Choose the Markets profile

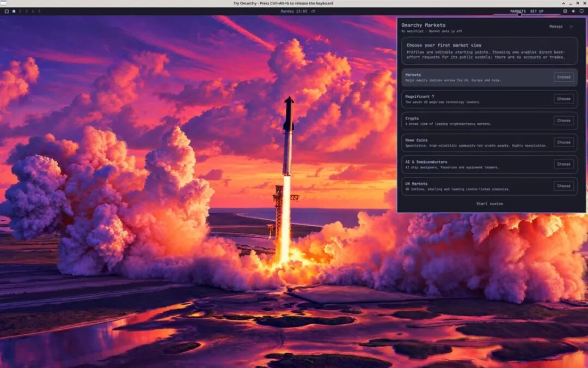[563, 77]
